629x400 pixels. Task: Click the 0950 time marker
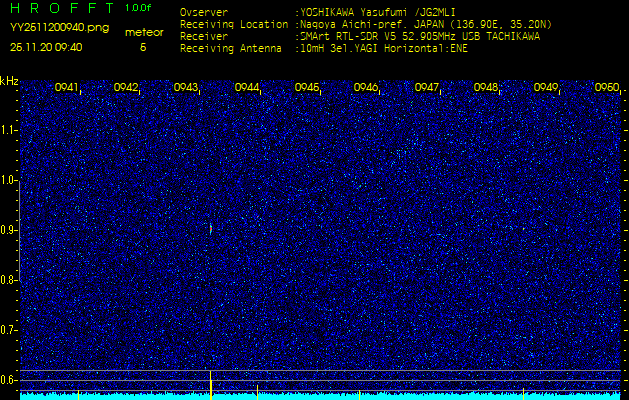(x=606, y=88)
